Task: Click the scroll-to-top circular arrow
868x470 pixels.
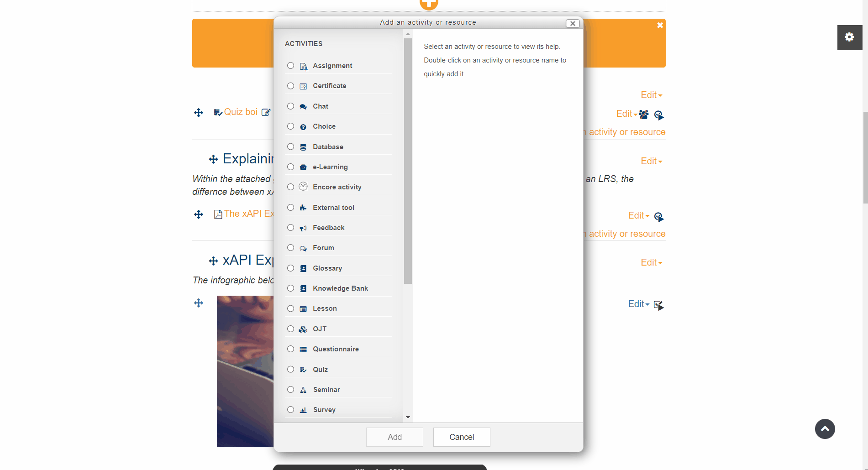Action: tap(825, 429)
